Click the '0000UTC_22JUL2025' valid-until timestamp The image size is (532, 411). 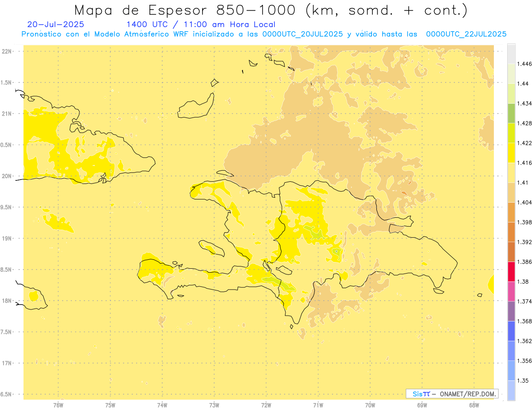(466, 34)
